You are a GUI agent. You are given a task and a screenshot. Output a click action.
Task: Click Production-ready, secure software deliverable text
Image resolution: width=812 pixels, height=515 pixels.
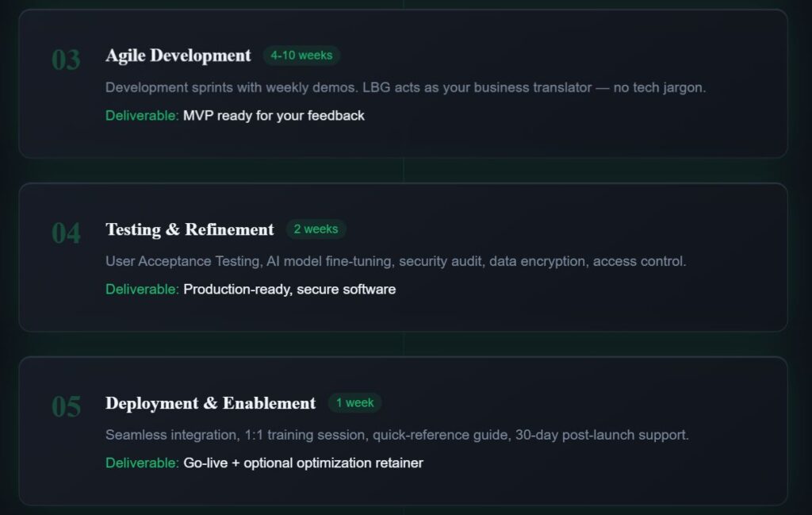point(289,290)
